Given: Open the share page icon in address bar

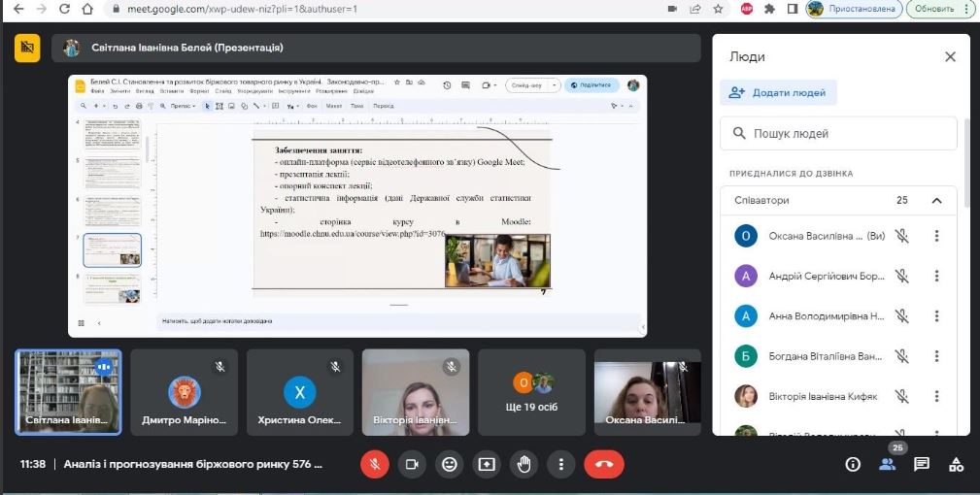Looking at the screenshot, I should [695, 9].
